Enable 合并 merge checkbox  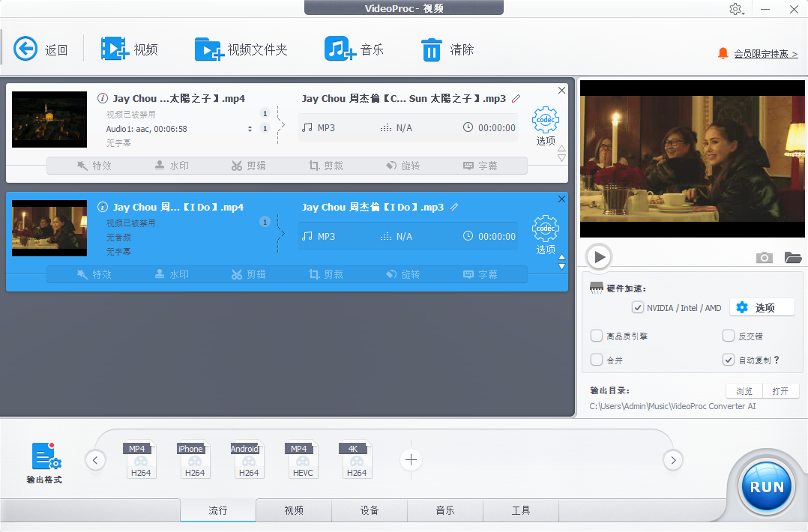coord(596,360)
